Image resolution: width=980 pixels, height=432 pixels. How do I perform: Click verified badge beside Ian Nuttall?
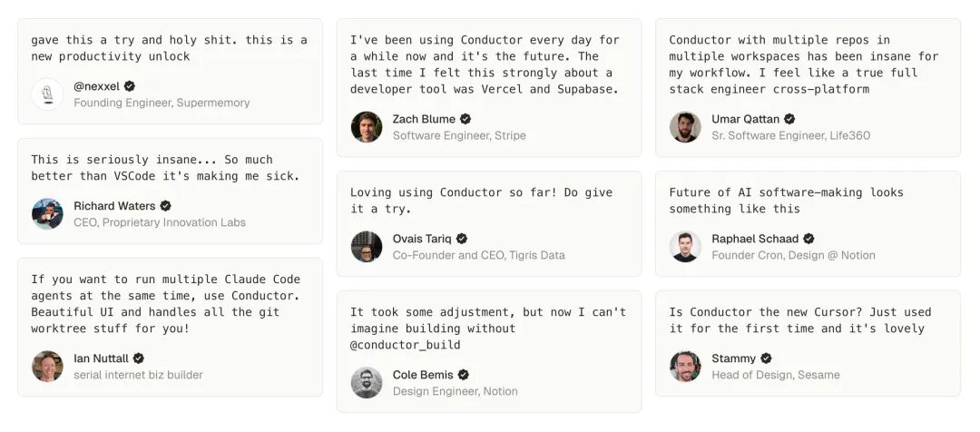tap(139, 358)
